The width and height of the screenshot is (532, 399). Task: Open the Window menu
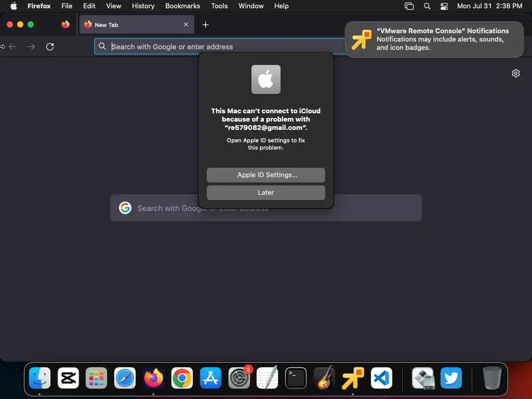251,6
